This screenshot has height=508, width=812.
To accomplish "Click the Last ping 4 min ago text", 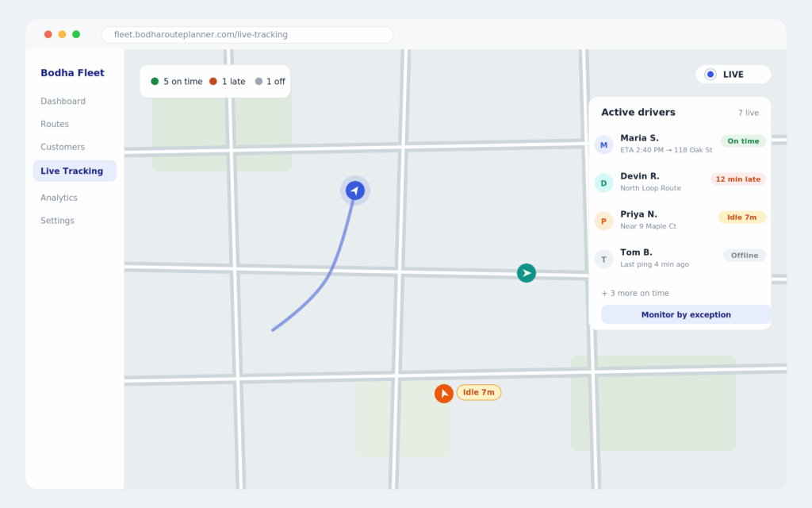I will 654,264.
